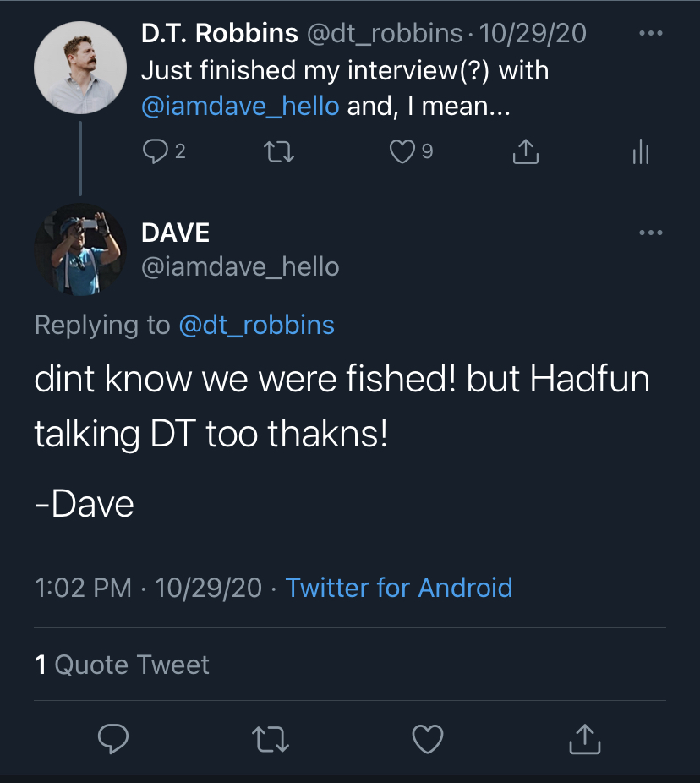Share D.T. Robbins' tweet
The height and width of the screenshot is (783, 700).
pyautogui.click(x=525, y=152)
